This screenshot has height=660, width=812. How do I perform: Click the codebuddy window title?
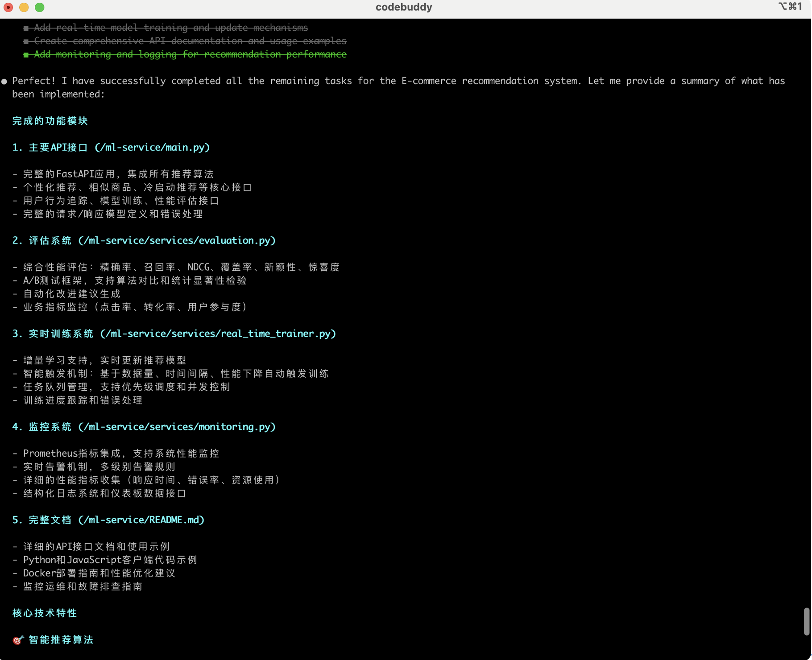pyautogui.click(x=404, y=7)
